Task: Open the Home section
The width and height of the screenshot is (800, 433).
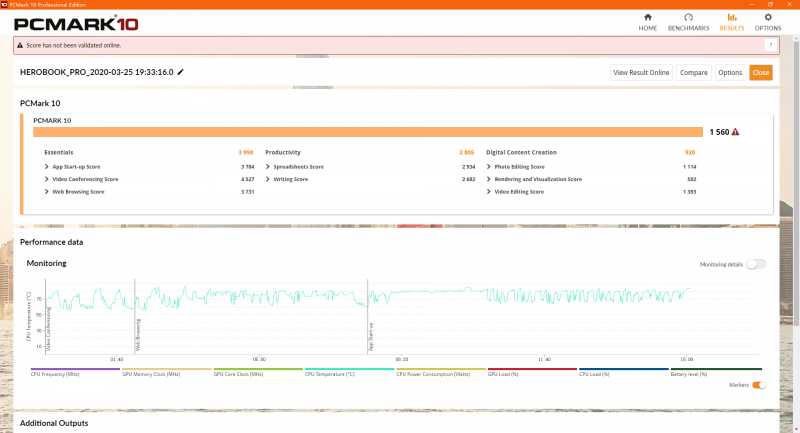Action: pos(647,22)
